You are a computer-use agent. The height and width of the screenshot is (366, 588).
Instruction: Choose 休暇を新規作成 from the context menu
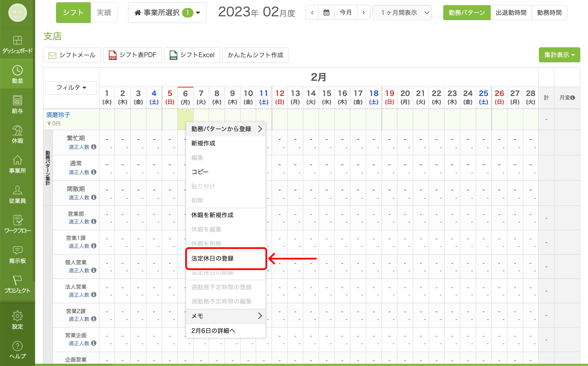point(212,215)
